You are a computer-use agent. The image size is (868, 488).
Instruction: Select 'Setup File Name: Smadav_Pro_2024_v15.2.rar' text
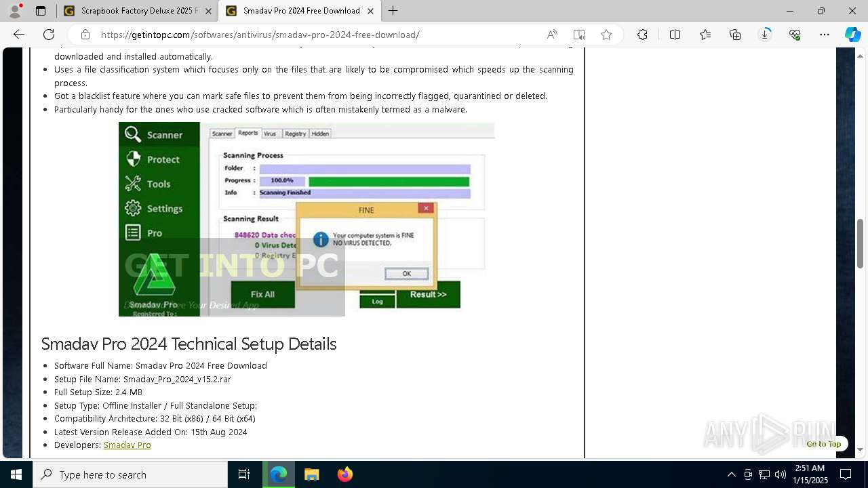[x=142, y=380]
